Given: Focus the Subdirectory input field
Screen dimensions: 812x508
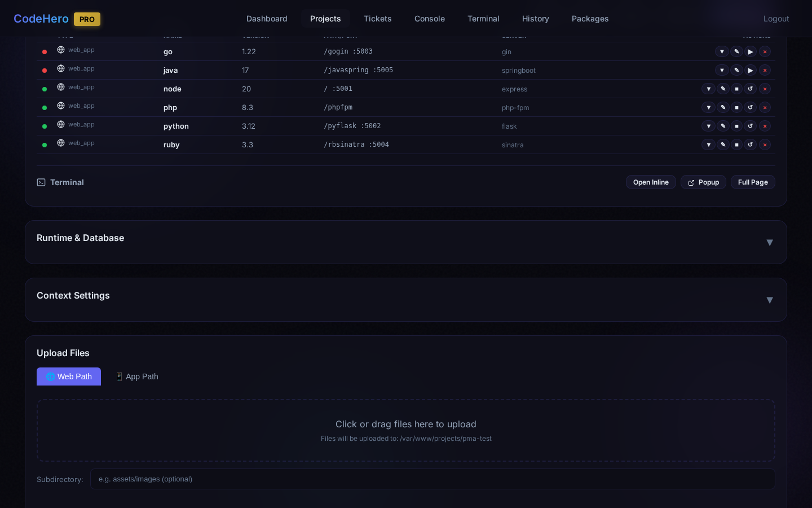Looking at the screenshot, I should coord(432,479).
